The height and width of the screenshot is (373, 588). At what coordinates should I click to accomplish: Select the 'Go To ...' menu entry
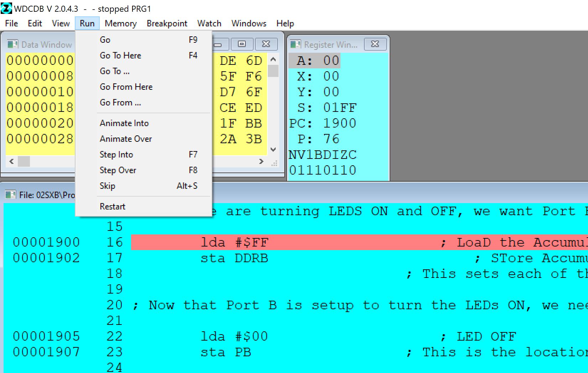[144, 71]
